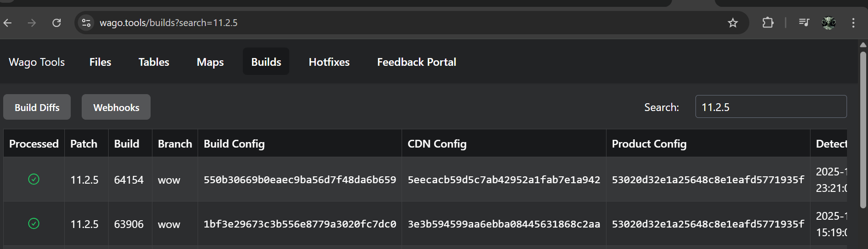This screenshot has height=249, width=868.
Task: Open the media controls icon
Action: tap(804, 23)
